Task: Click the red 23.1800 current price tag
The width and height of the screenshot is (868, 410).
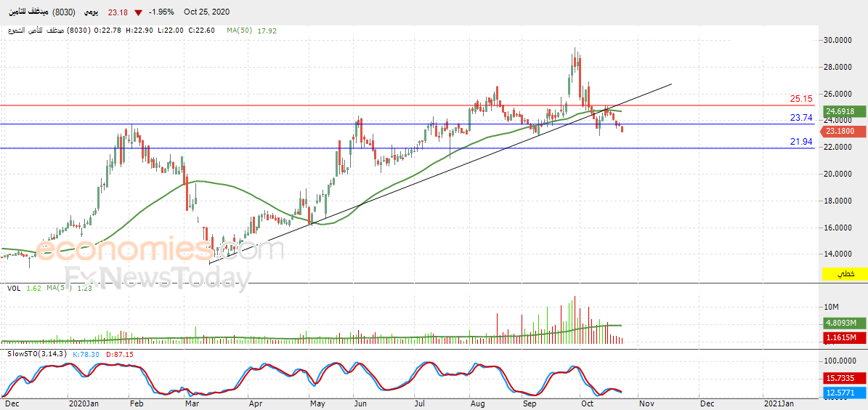Action: pos(843,132)
